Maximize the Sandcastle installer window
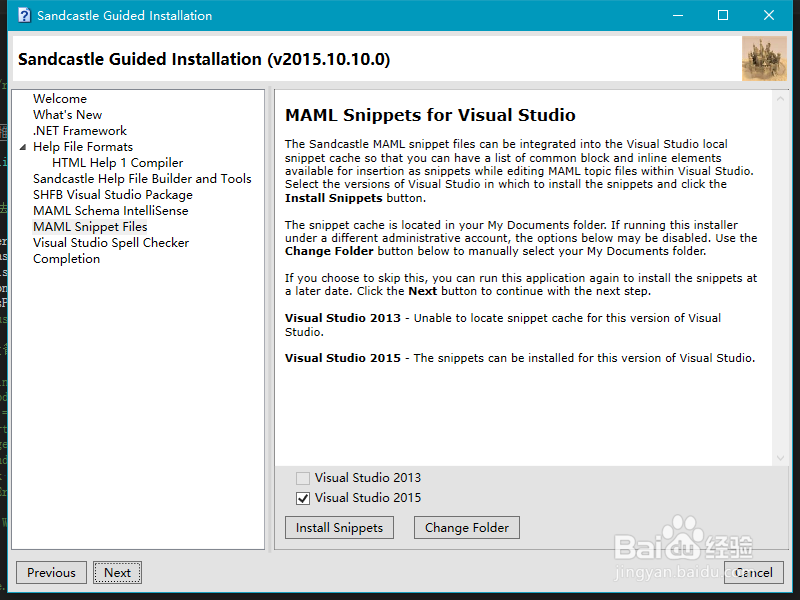This screenshot has width=800, height=600. pos(723,15)
